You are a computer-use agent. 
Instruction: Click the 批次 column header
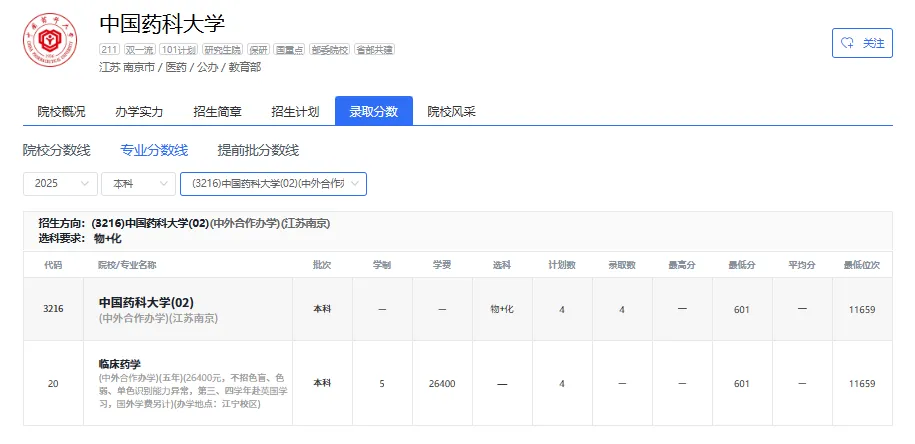(322, 265)
